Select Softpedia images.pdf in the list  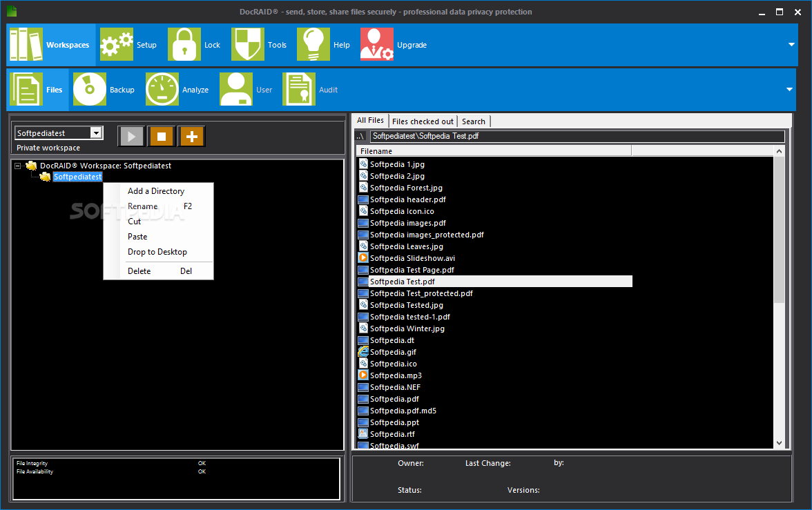407,223
